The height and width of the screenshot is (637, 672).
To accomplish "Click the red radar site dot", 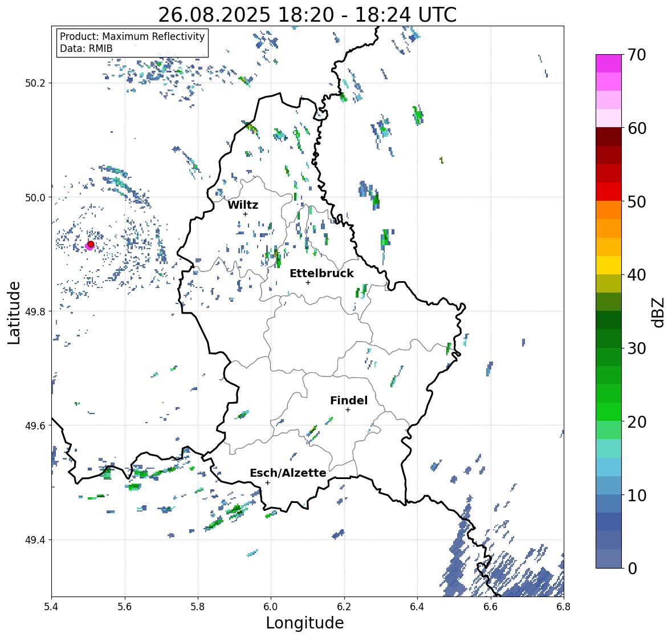I will [91, 244].
